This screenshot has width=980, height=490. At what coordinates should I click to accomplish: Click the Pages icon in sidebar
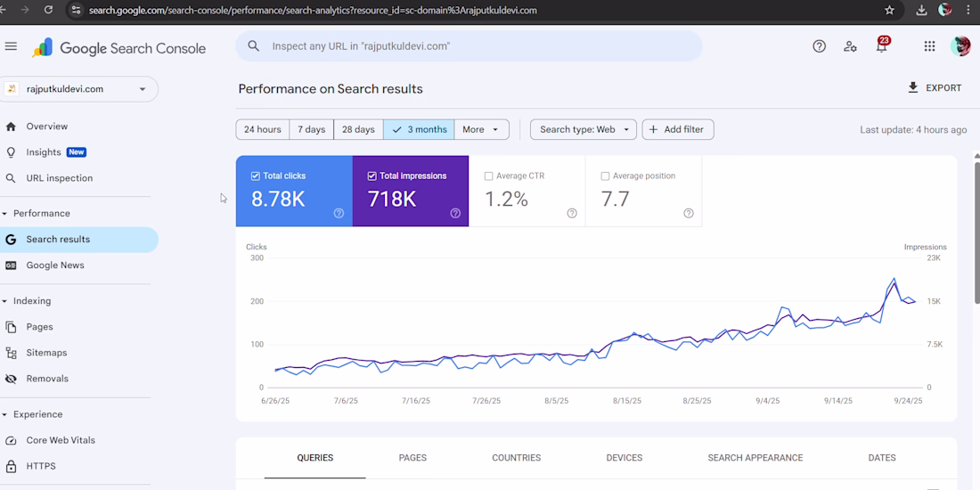click(x=11, y=327)
